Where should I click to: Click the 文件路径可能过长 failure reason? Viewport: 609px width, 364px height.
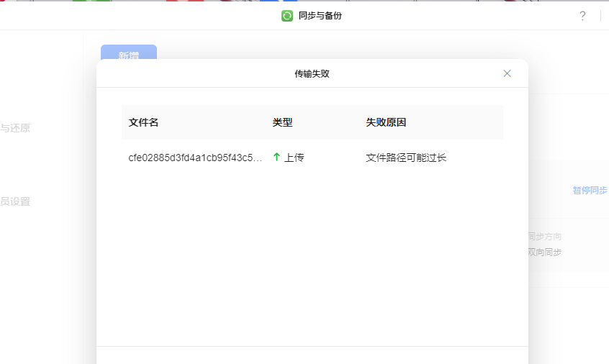[406, 158]
